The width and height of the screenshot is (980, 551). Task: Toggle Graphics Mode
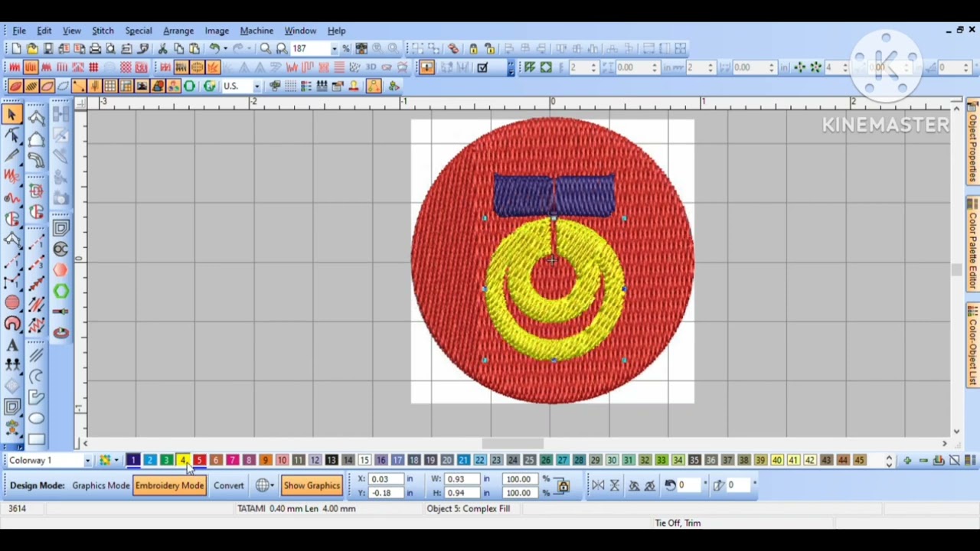100,485
